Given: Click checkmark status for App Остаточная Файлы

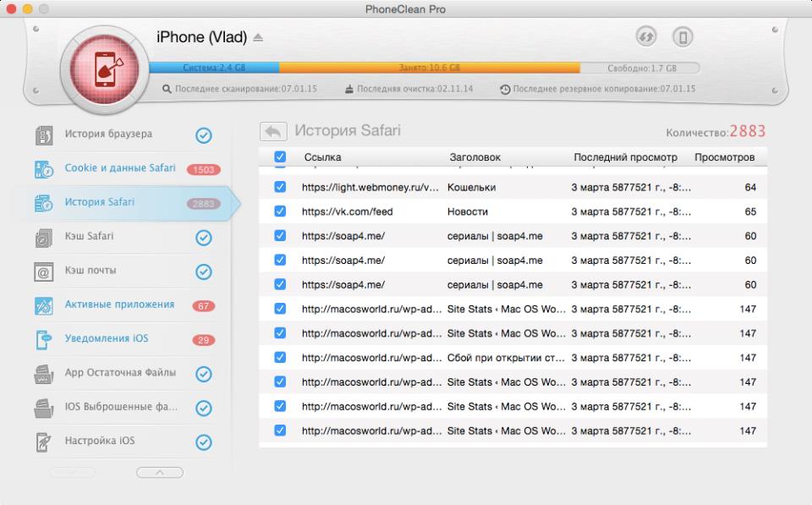Looking at the screenshot, I should point(204,374).
